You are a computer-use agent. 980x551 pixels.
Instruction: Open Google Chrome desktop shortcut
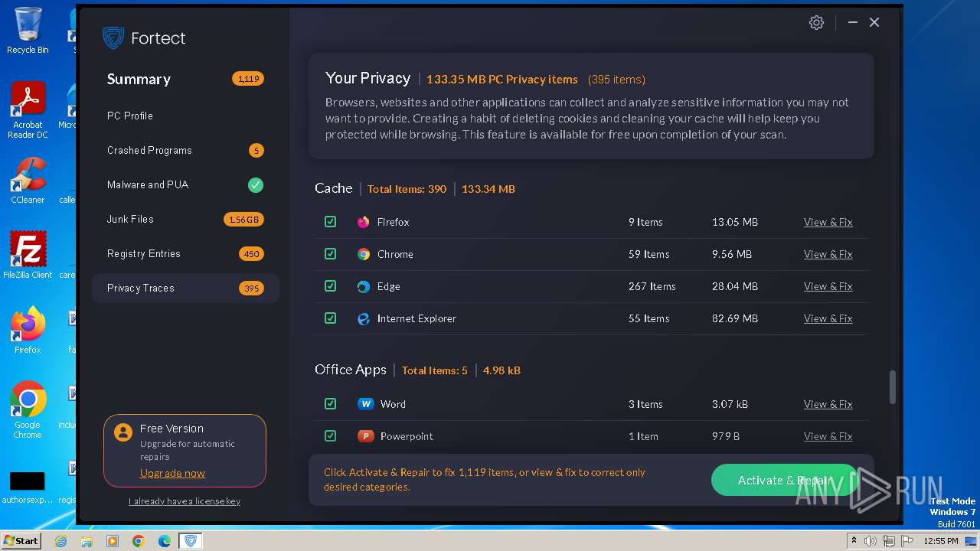(28, 410)
